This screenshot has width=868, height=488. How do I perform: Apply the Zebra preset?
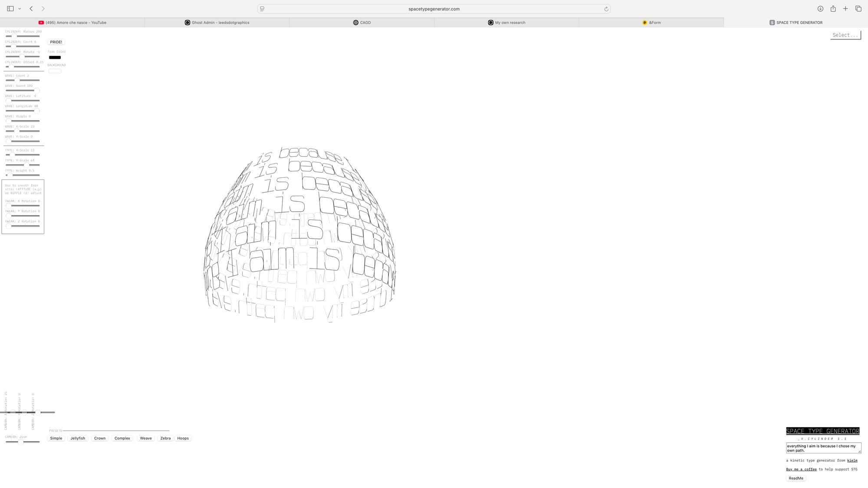[x=165, y=438]
